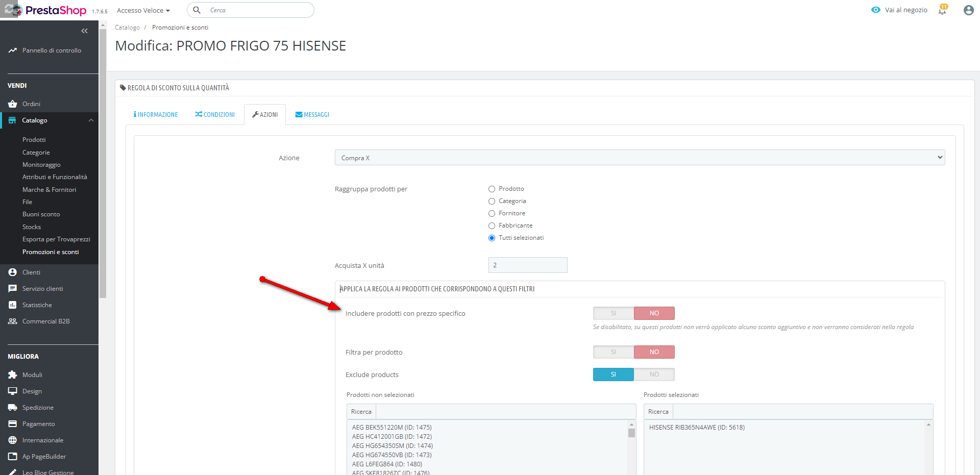Open Buoni sconto in the sidebar
Screen dimensions: 980x475
coord(41,214)
